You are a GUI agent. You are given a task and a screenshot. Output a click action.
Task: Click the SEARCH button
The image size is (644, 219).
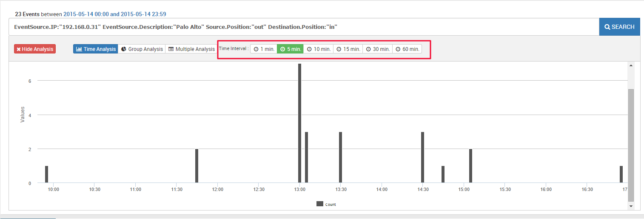[619, 27]
